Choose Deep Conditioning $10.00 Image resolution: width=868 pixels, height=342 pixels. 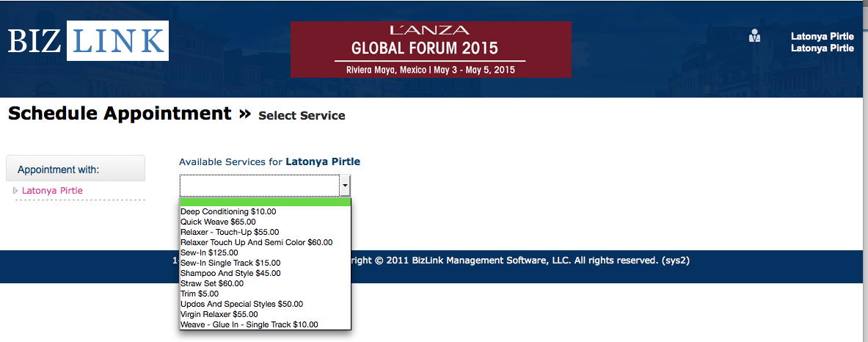[x=265, y=211]
